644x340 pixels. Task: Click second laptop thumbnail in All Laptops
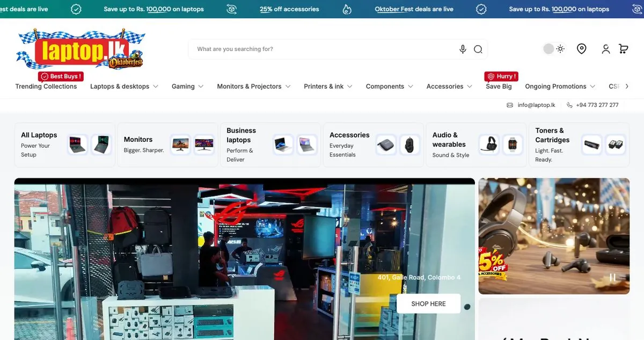click(101, 144)
